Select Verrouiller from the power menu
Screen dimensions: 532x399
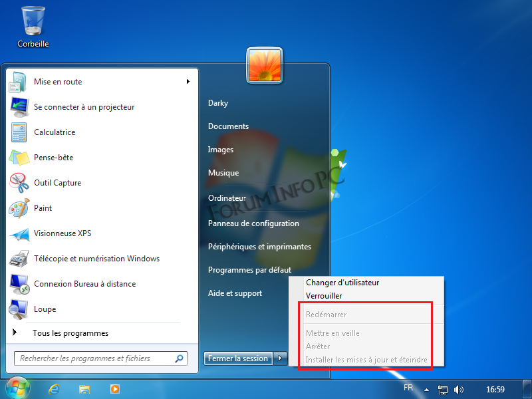pos(366,296)
